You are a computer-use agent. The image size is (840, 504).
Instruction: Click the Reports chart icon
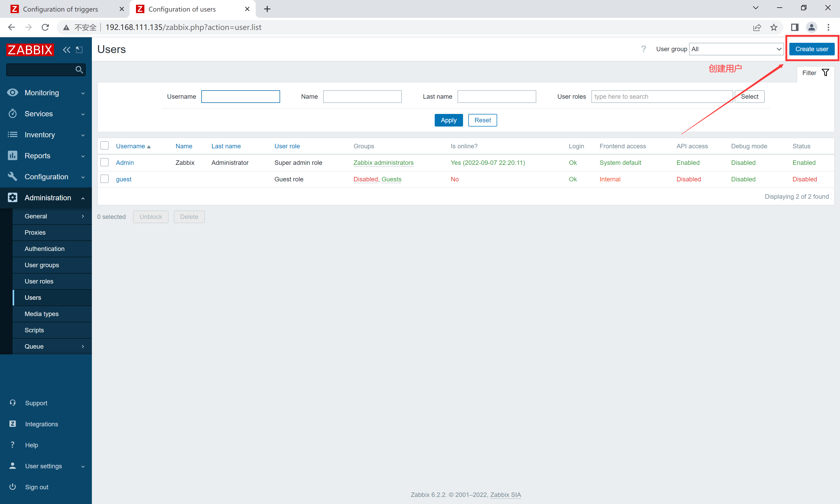tap(13, 156)
